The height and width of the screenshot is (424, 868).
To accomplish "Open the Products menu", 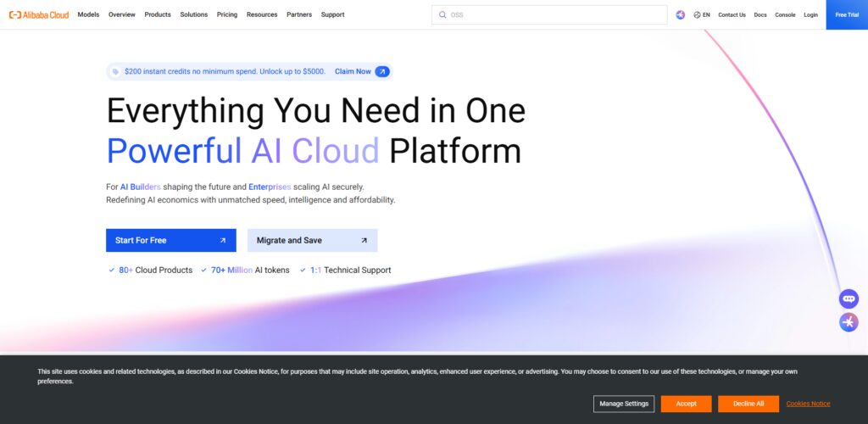I will (x=158, y=15).
